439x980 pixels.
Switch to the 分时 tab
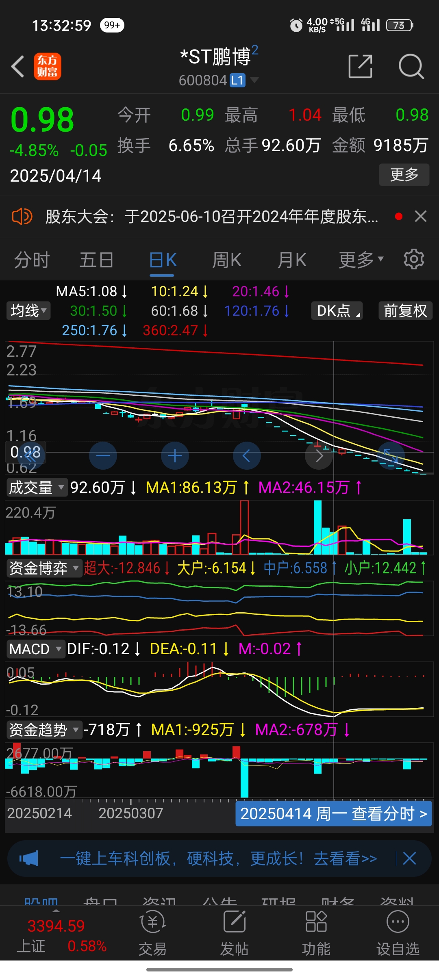32,260
